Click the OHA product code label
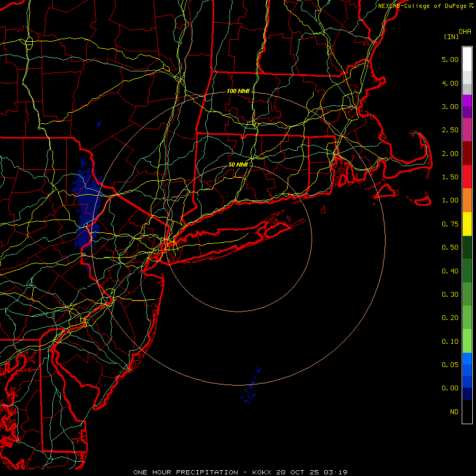This screenshot has width=476, height=476. tap(465, 31)
